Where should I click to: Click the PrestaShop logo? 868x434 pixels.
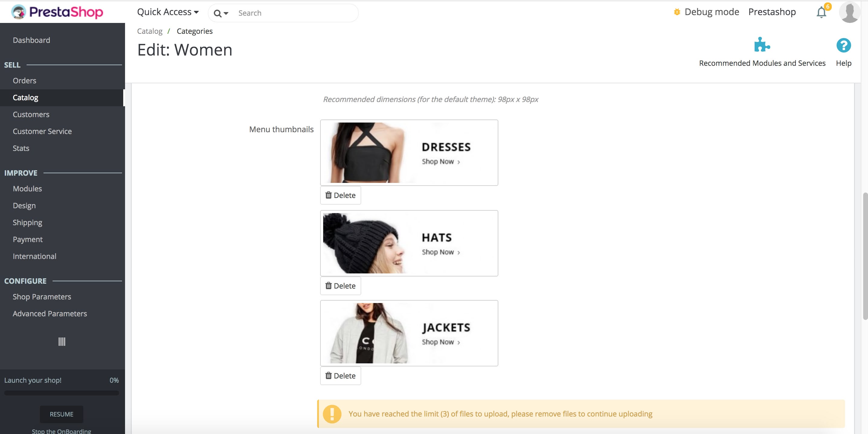click(x=57, y=12)
